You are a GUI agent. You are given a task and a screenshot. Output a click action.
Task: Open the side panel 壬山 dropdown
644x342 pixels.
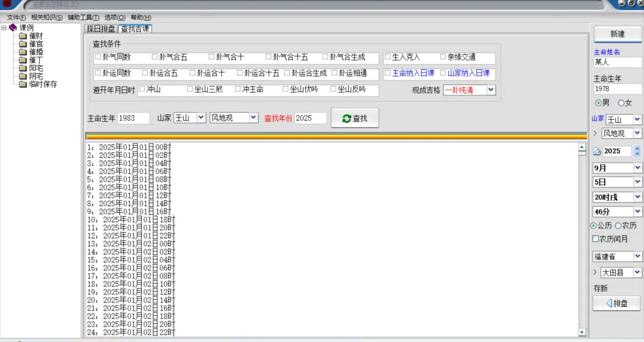pos(637,120)
